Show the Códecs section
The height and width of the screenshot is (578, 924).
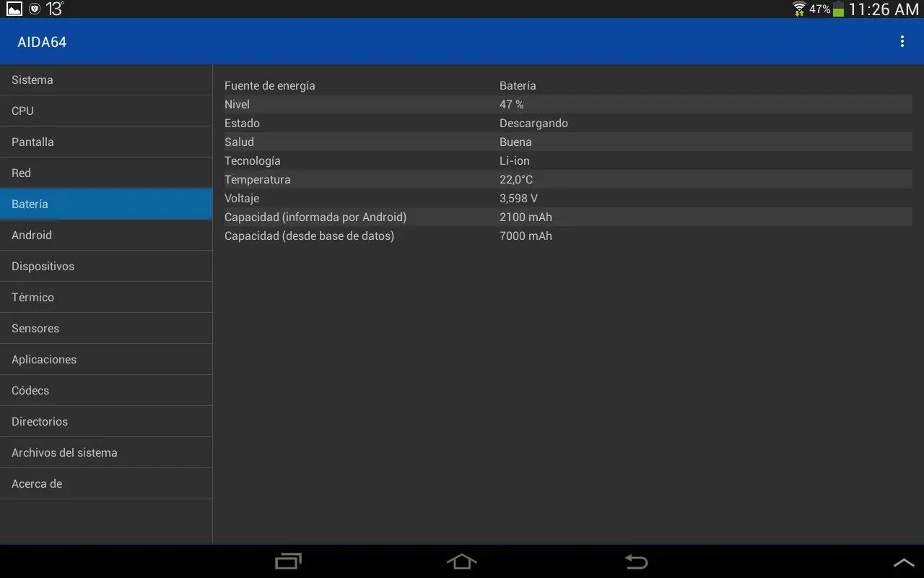click(x=106, y=391)
